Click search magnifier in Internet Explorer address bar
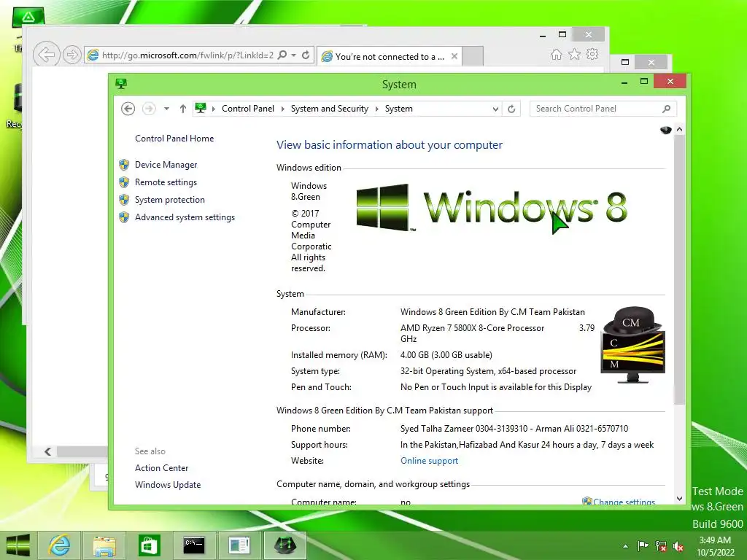747x560 pixels. 282,55
